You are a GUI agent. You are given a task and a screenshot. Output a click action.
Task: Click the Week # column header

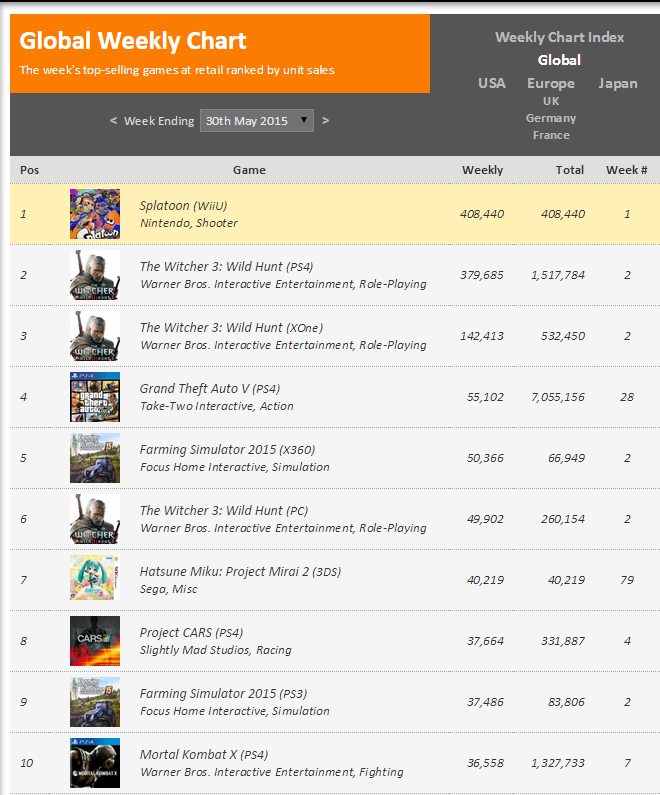[627, 170]
